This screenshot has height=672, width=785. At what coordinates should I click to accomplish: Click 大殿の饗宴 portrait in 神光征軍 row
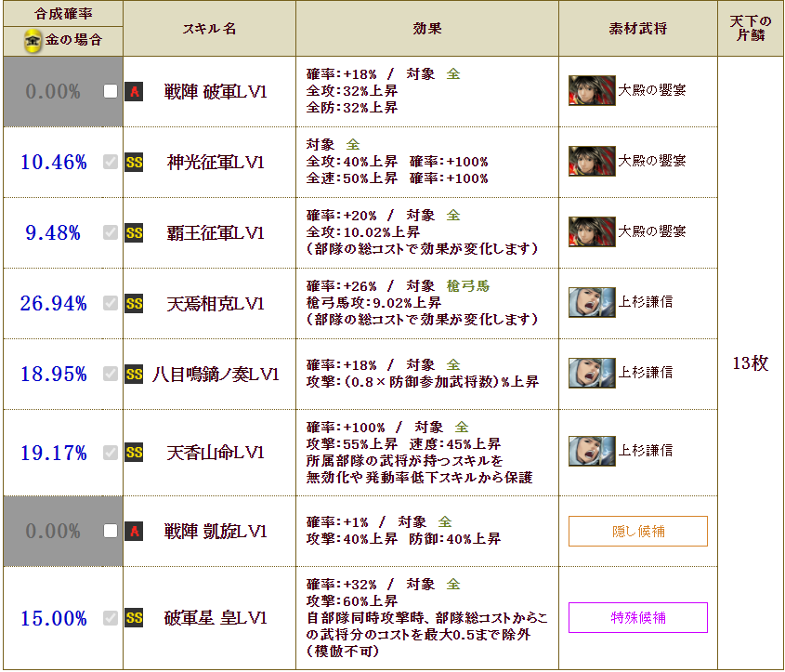(x=592, y=161)
